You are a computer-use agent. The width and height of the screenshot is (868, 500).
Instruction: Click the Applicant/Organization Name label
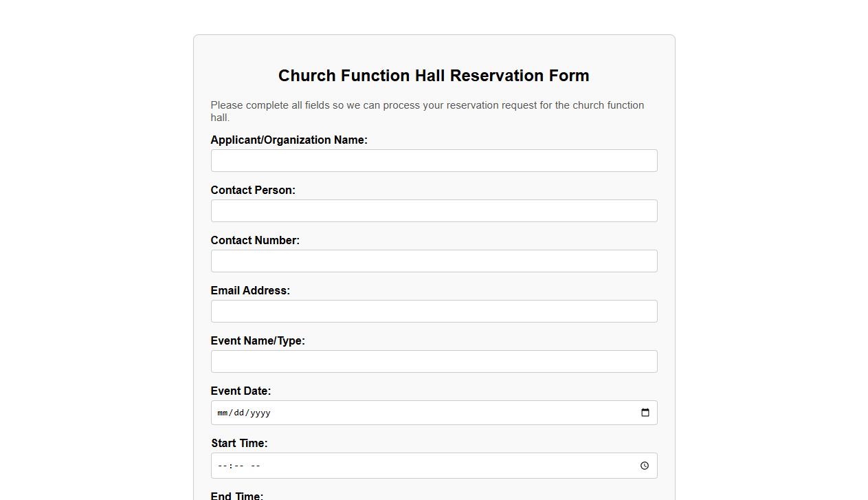(x=289, y=140)
